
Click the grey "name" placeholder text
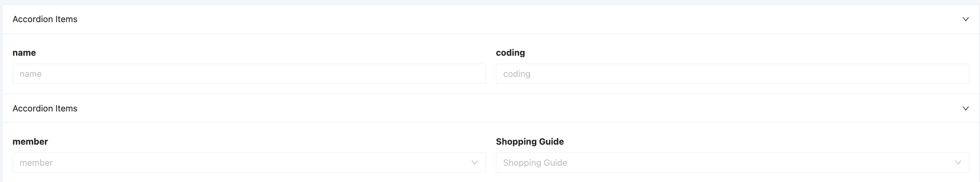pyautogui.click(x=30, y=74)
